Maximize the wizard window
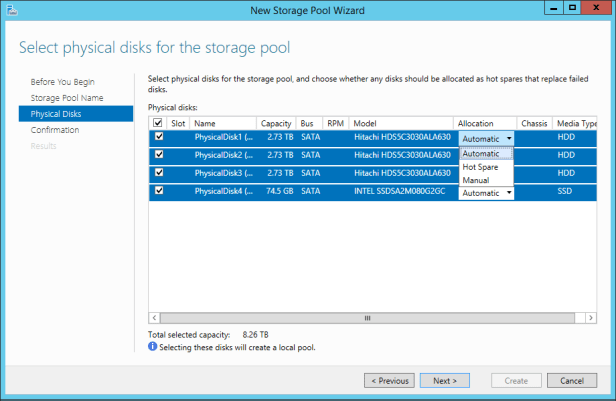Image resolution: width=616 pixels, height=401 pixels. [569, 9]
